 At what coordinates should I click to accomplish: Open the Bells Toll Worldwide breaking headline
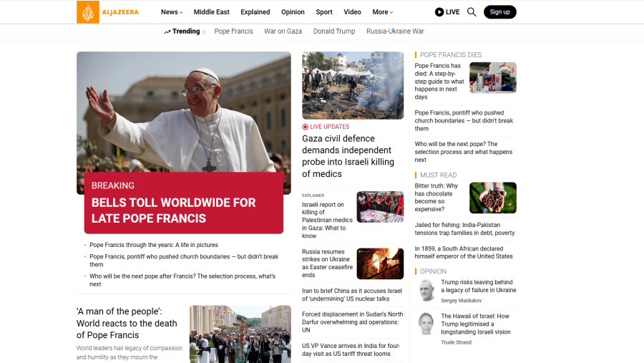pos(173,210)
